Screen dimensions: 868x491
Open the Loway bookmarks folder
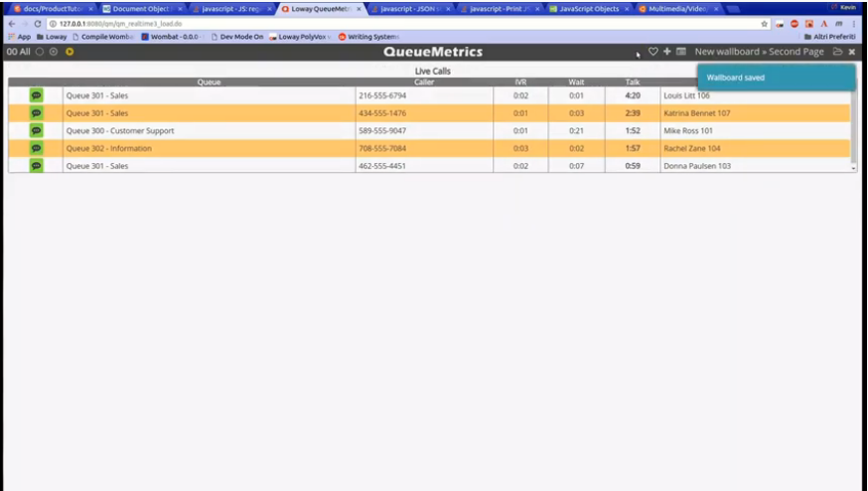click(x=52, y=37)
